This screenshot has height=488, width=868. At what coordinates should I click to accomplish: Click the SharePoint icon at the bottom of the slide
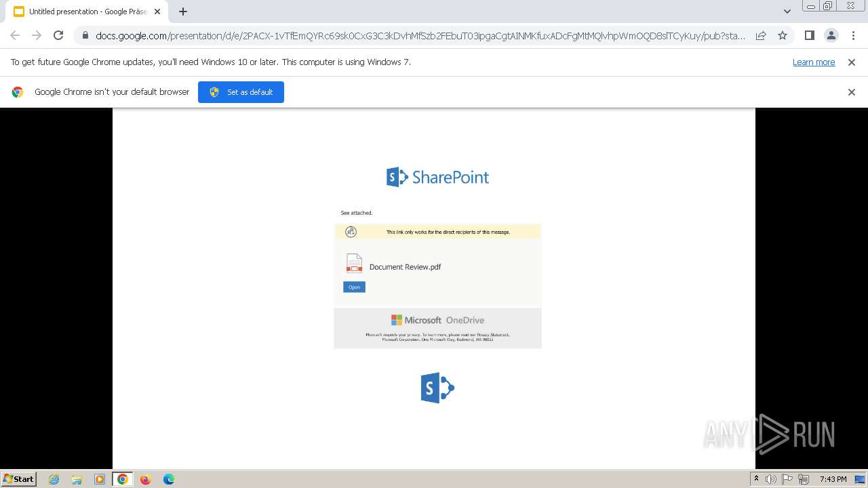[437, 388]
